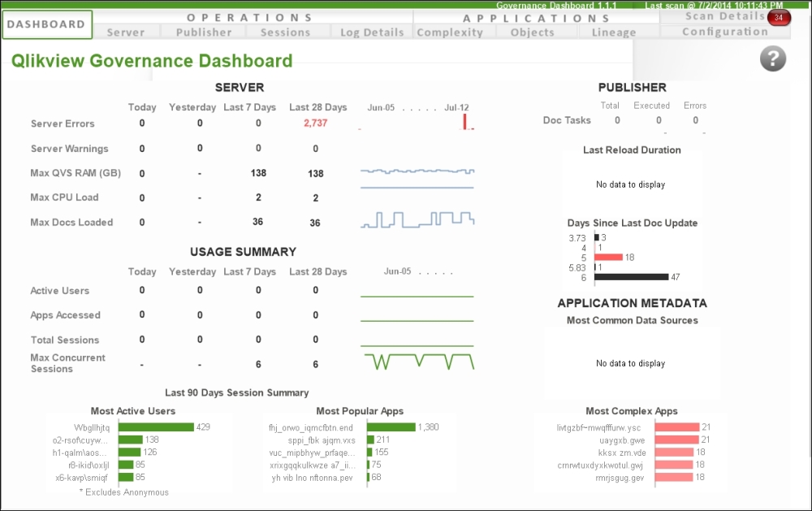
Task: Switch to the Server tab
Action: [126, 32]
